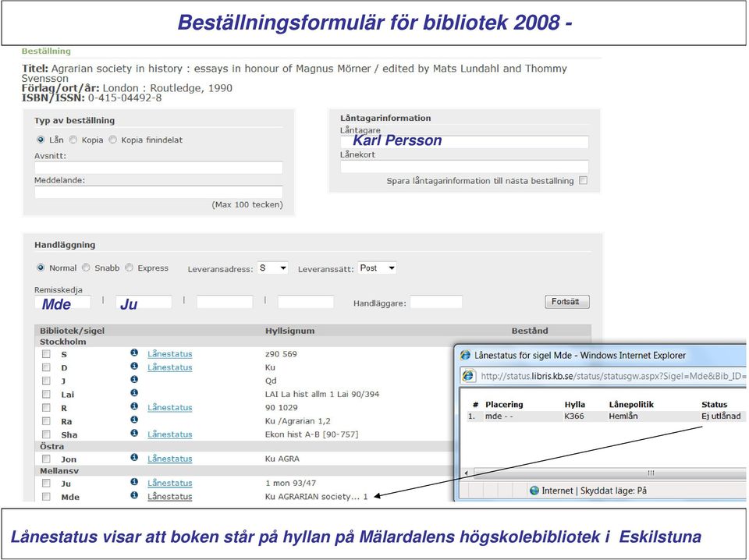Select Normal handling radio button

(41, 268)
